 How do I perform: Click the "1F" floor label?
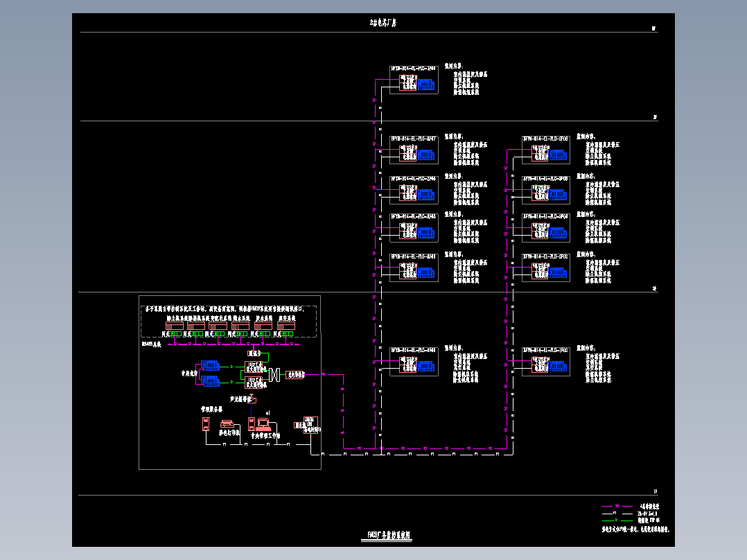(x=655, y=491)
